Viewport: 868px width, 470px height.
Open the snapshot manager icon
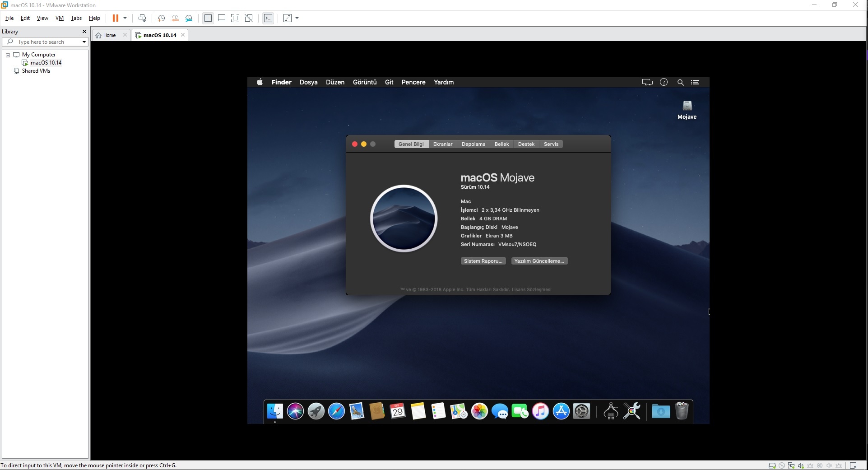189,18
